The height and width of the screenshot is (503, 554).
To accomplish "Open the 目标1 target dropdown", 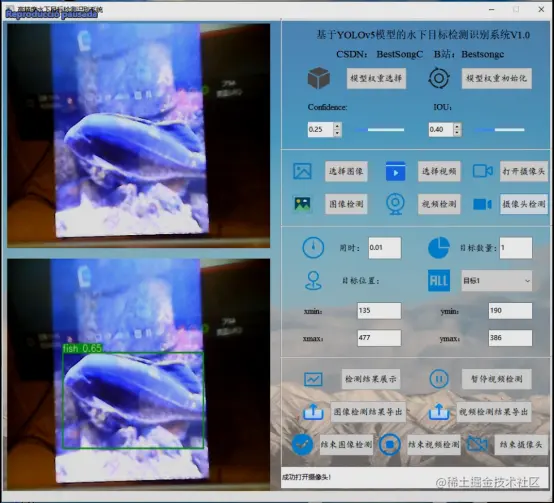I will 496,281.
